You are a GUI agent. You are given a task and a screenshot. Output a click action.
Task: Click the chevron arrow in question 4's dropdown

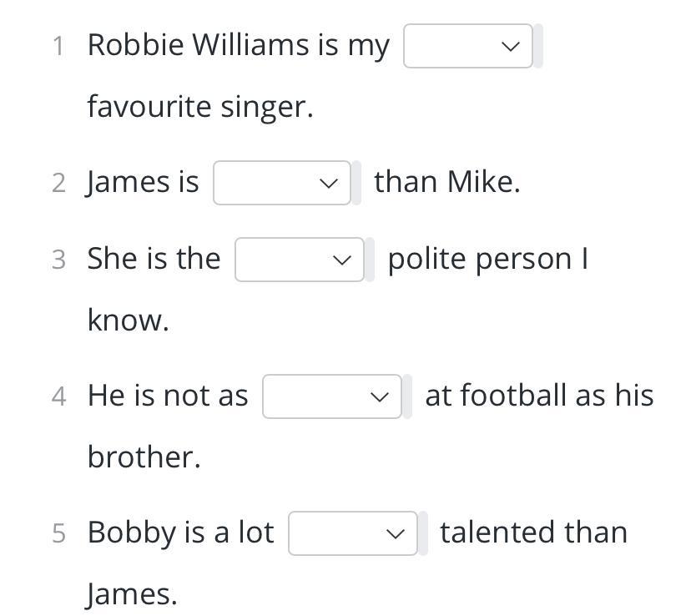[380, 397]
